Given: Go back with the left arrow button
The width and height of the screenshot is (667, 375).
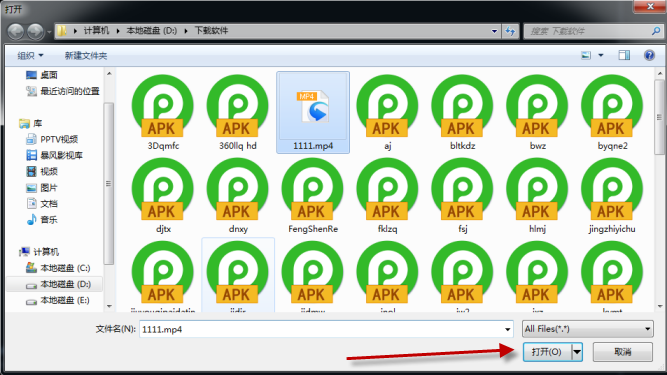Looking at the screenshot, I should coord(16,31).
